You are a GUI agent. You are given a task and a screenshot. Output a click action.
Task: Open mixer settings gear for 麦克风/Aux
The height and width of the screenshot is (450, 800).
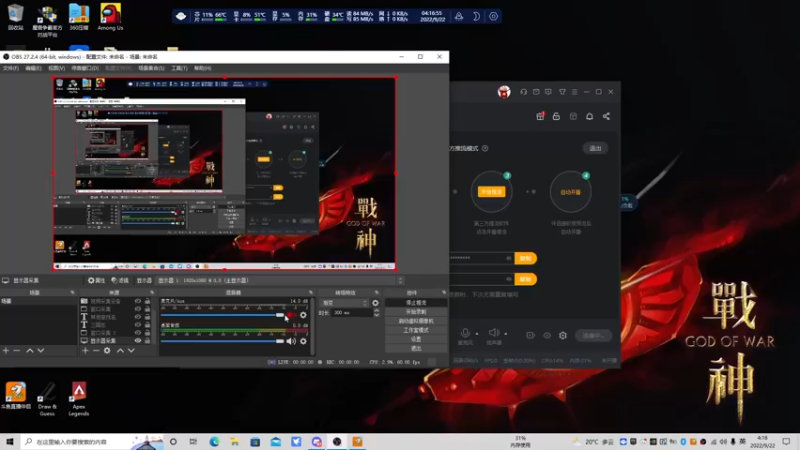[x=304, y=315]
